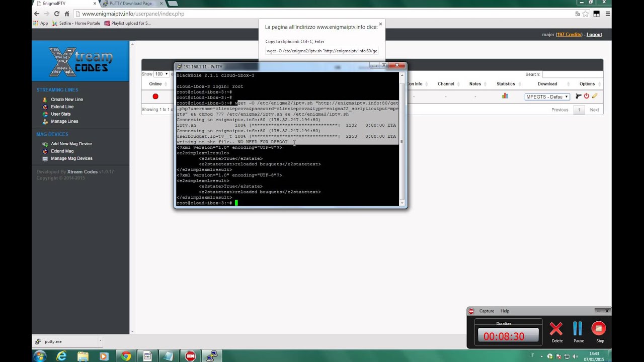
Task: Click the browser back arrow
Action: [x=36, y=14]
